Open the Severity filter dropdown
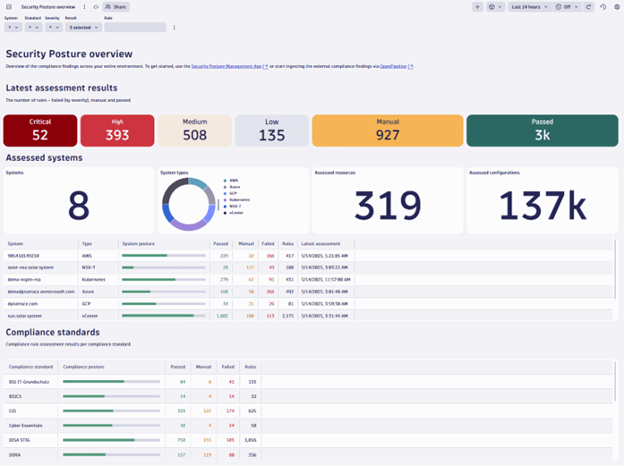Screen dimensions: 624x466 click(x=52, y=27)
